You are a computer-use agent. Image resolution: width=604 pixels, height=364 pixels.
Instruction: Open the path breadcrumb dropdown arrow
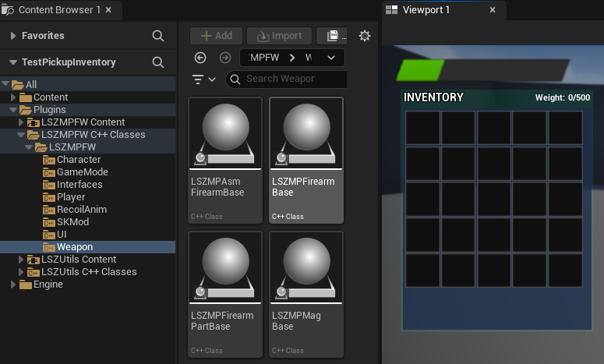331,58
